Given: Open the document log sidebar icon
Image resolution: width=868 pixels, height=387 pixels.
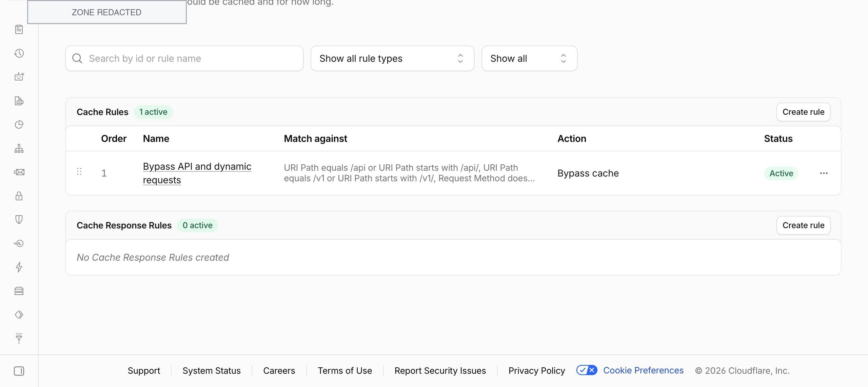Looking at the screenshot, I should coord(19,101).
